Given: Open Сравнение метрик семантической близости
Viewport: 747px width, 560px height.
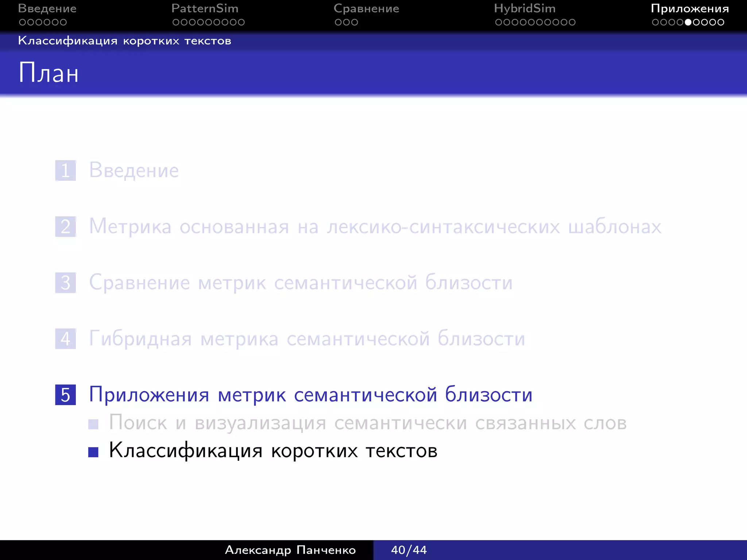Looking at the screenshot, I should [x=301, y=283].
